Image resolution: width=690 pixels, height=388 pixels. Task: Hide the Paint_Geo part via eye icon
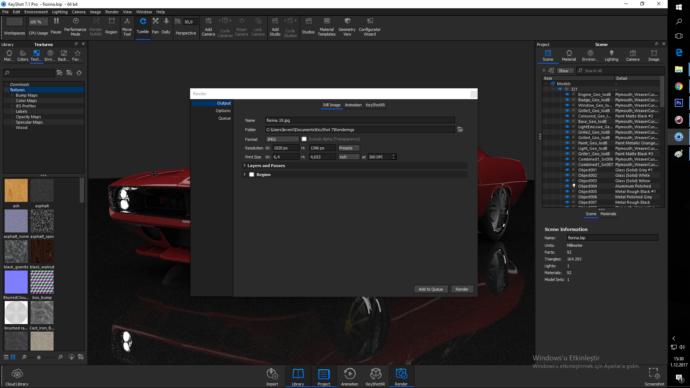click(x=567, y=143)
